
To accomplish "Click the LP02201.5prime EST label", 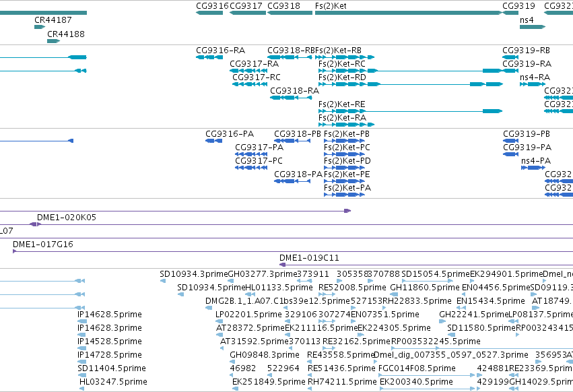I will click(x=248, y=315).
